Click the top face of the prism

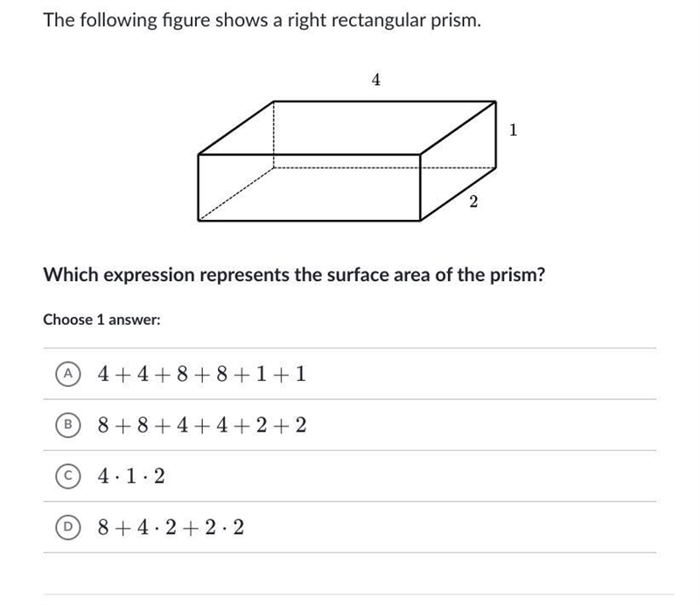346,128
